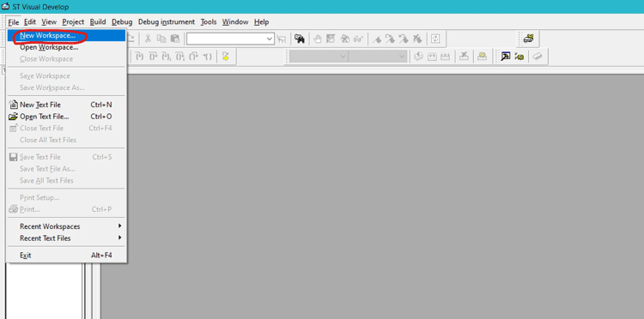This screenshot has width=644, height=319.
Task: Click the Cut scissors toolbar icon
Action: [148, 39]
